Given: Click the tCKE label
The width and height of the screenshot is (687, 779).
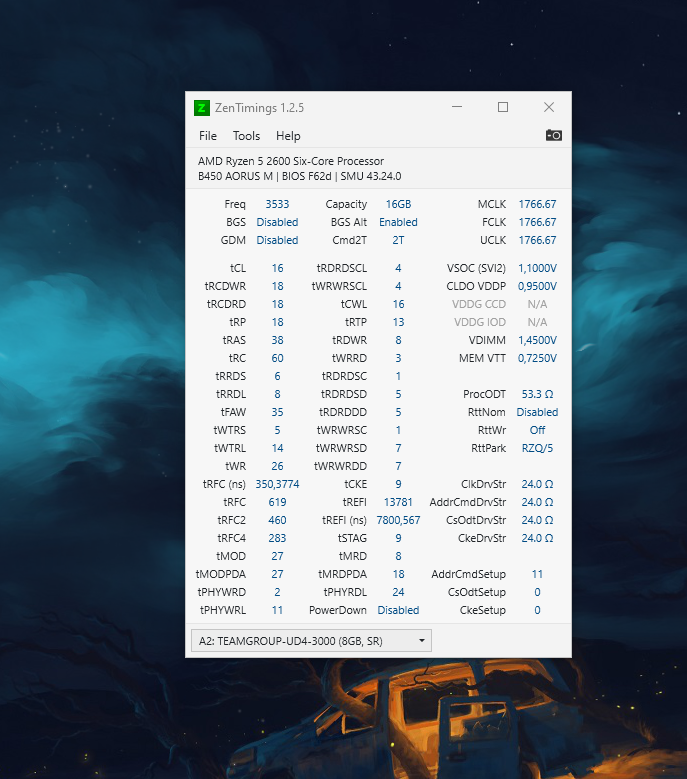Looking at the screenshot, I should [356, 484].
